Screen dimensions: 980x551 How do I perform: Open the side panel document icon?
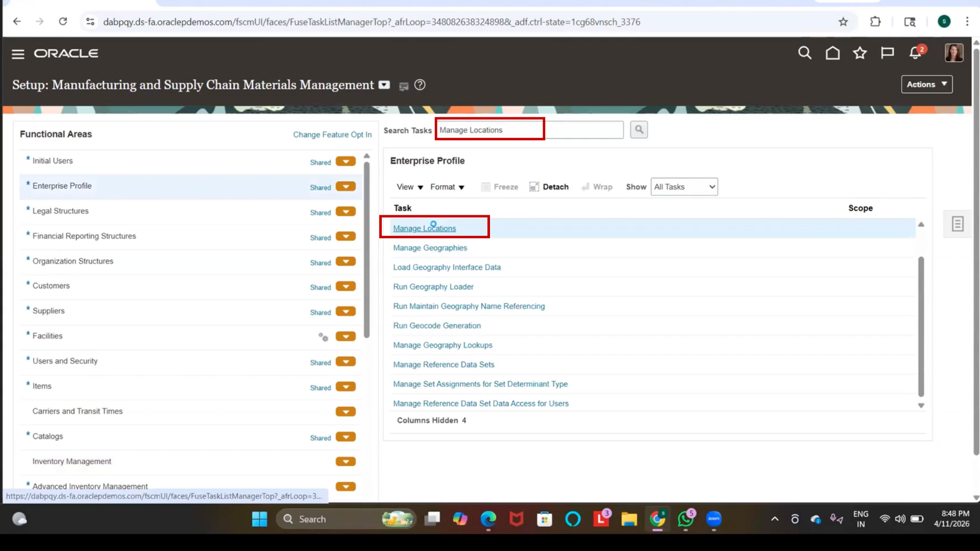[958, 223]
